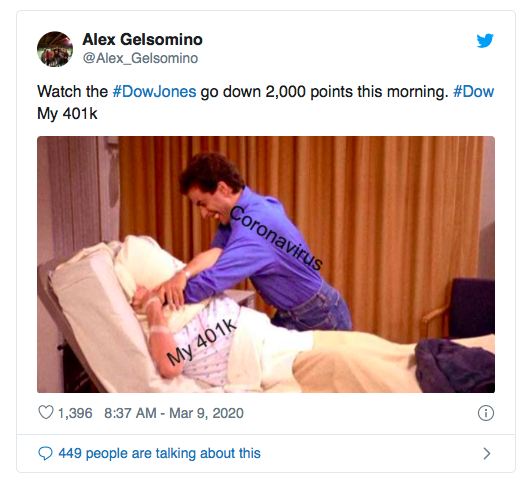Open the tweet info icon
The width and height of the screenshot is (528, 484).
pyautogui.click(x=486, y=413)
